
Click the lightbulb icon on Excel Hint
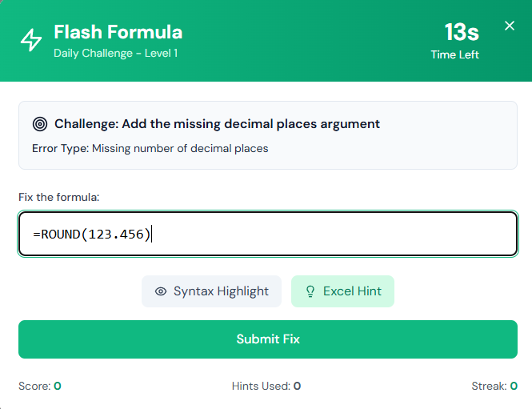[310, 291]
